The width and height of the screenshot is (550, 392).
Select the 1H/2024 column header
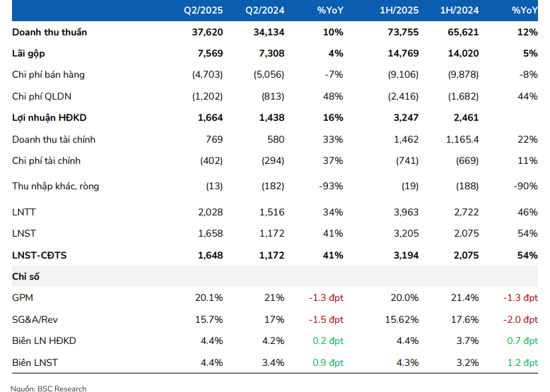(460, 11)
